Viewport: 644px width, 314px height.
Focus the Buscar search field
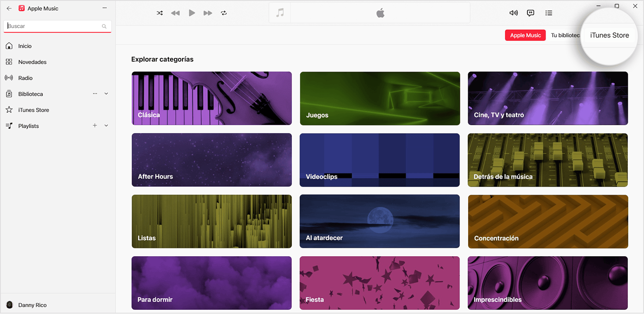pos(57,26)
